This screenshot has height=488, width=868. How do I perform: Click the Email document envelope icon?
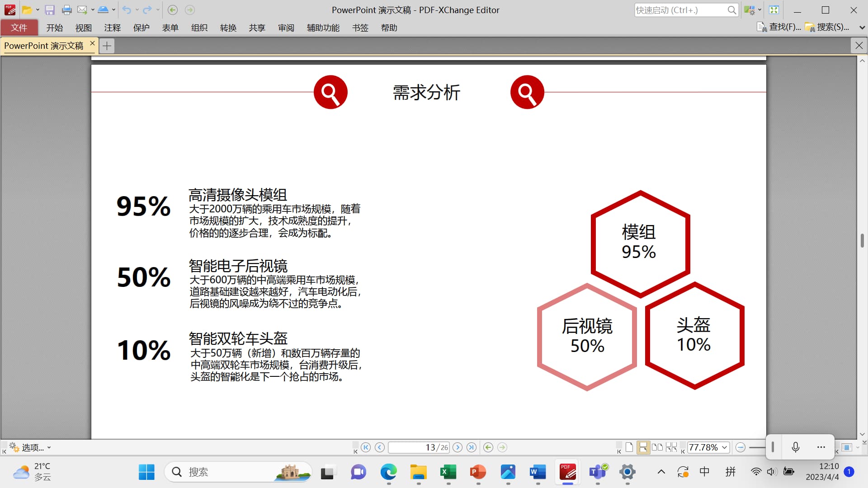82,10
